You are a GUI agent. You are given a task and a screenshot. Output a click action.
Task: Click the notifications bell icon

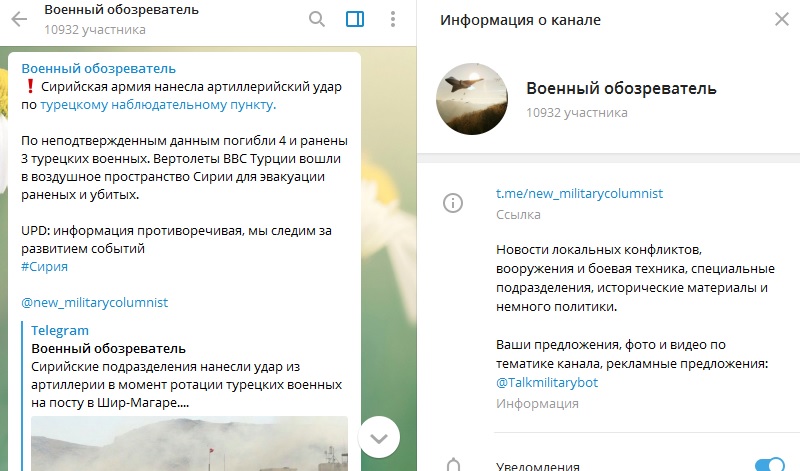(x=453, y=465)
